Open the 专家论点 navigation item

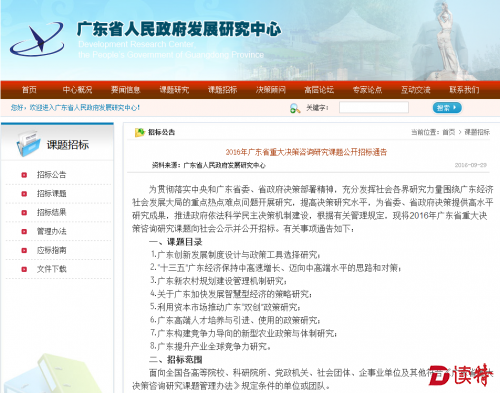[367, 90]
